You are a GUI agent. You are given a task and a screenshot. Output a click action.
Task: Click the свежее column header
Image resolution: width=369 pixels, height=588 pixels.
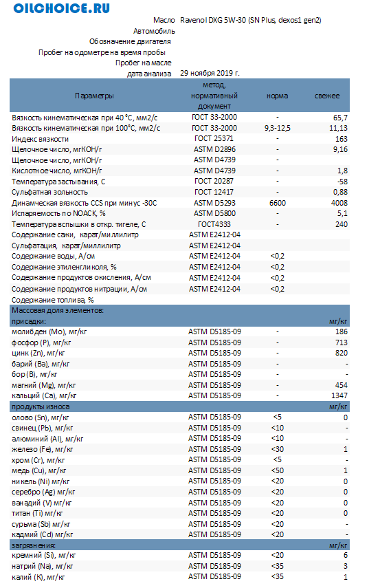327,96
